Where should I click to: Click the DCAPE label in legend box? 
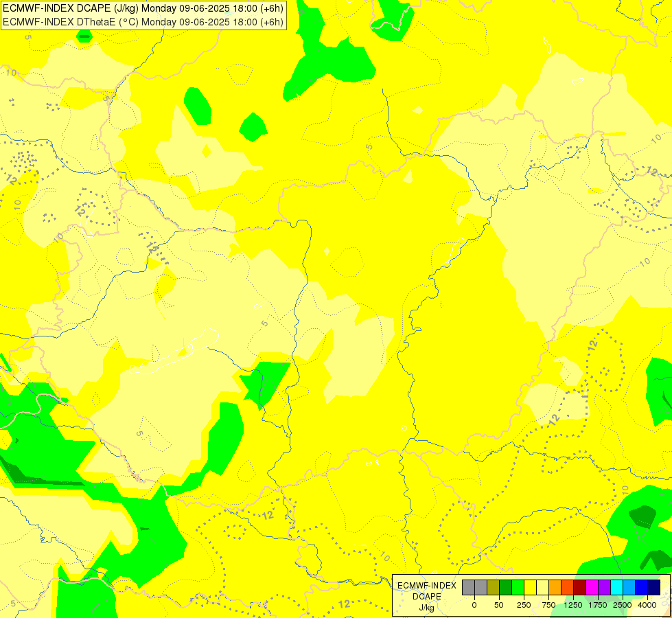427,597
